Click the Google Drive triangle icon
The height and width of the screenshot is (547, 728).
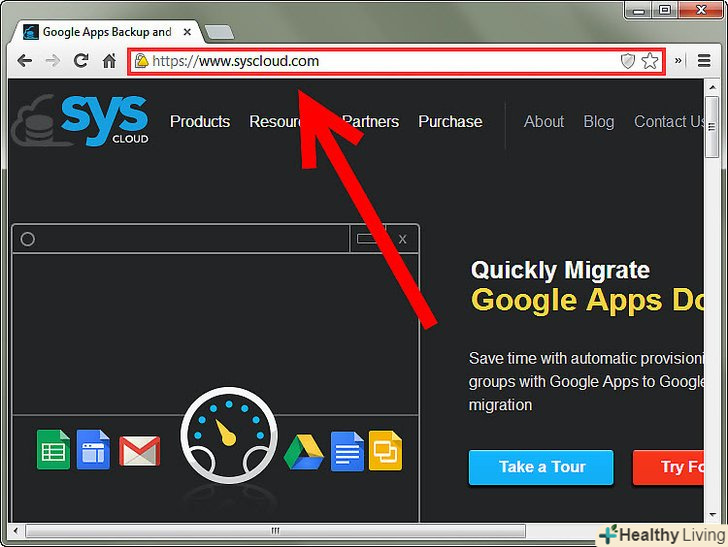[304, 452]
